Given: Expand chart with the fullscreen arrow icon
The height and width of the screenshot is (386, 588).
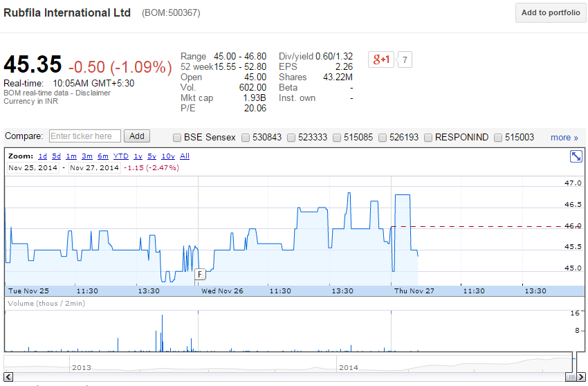Looking at the screenshot, I should [576, 156].
